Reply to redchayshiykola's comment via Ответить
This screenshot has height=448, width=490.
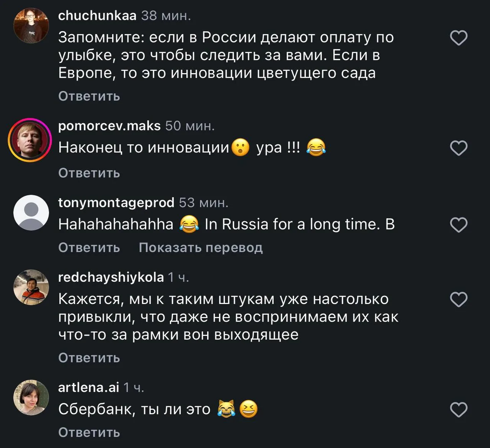(x=89, y=358)
